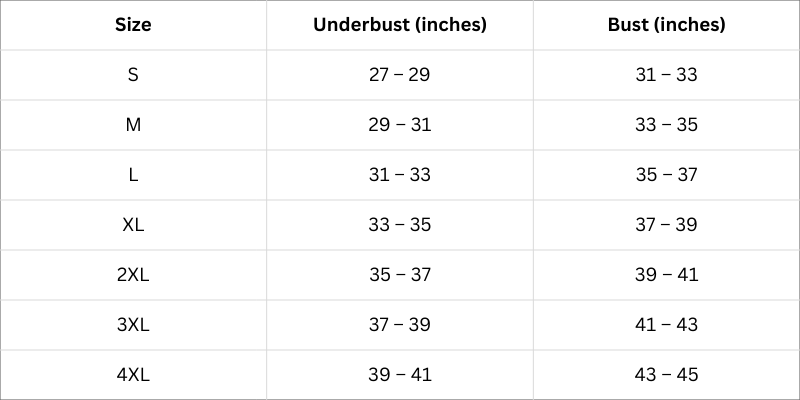Select the 4XL underbust cell 39 – 41

(400, 375)
